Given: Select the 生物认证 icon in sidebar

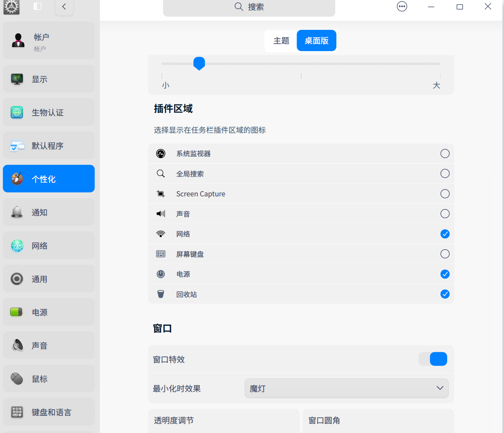Looking at the screenshot, I should point(17,112).
